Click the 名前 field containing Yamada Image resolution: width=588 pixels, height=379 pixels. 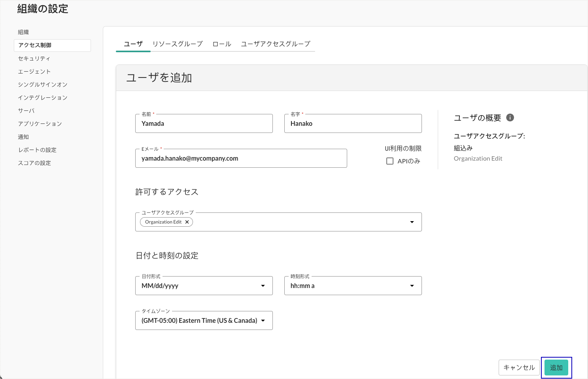tap(204, 123)
